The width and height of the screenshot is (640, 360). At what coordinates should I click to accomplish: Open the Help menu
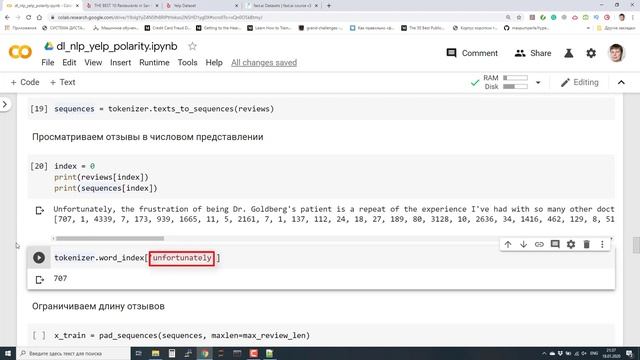pyautogui.click(x=214, y=62)
